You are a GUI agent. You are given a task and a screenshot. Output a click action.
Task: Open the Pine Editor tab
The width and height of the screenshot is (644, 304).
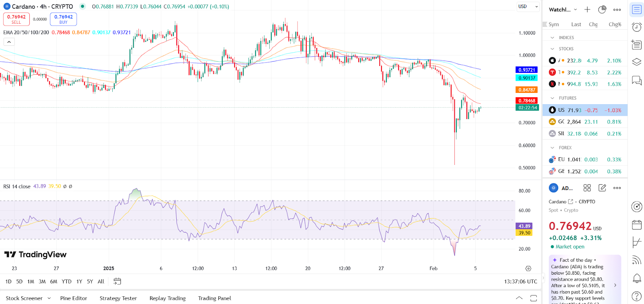74,298
